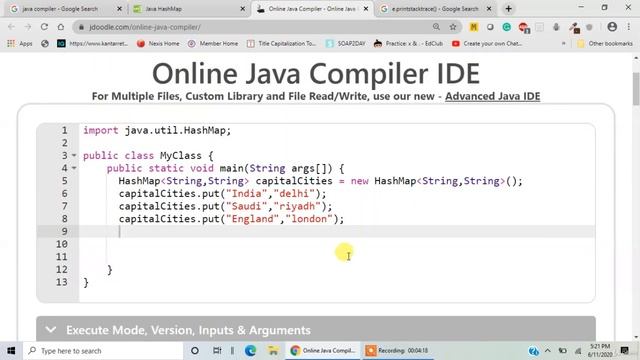Open the Chrome profile avatar

pos(612,27)
